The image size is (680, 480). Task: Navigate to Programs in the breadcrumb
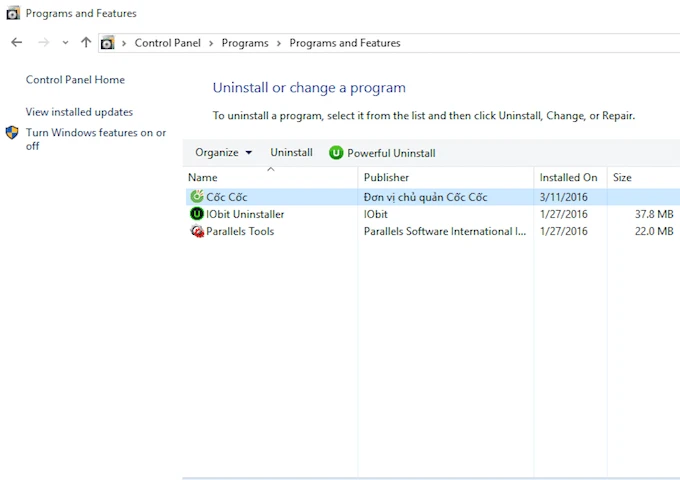245,43
